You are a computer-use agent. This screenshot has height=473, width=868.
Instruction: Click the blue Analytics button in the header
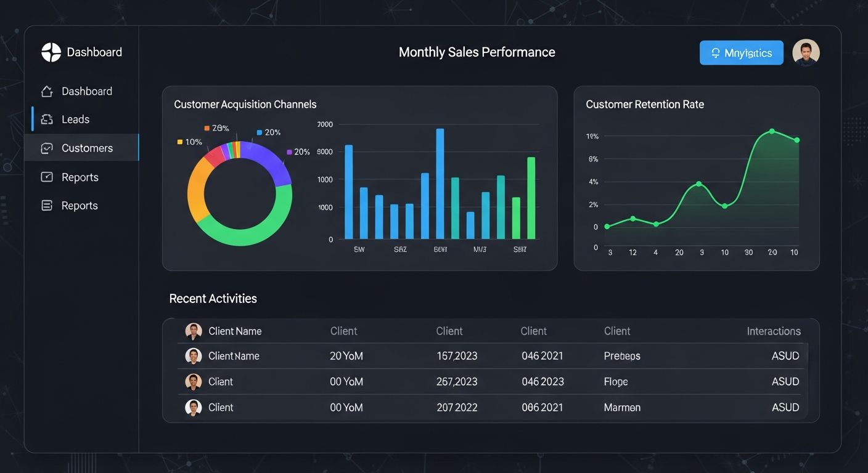coord(741,52)
